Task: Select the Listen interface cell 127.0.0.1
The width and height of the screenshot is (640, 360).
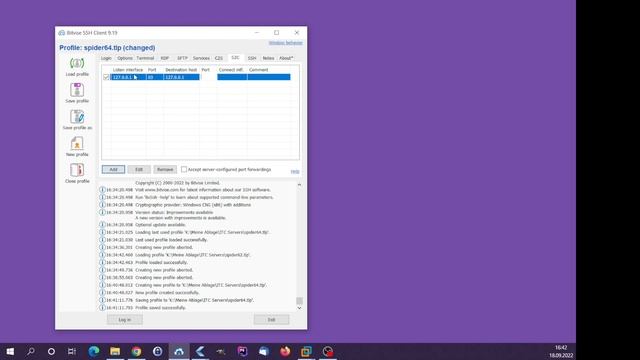Action: tap(128, 77)
